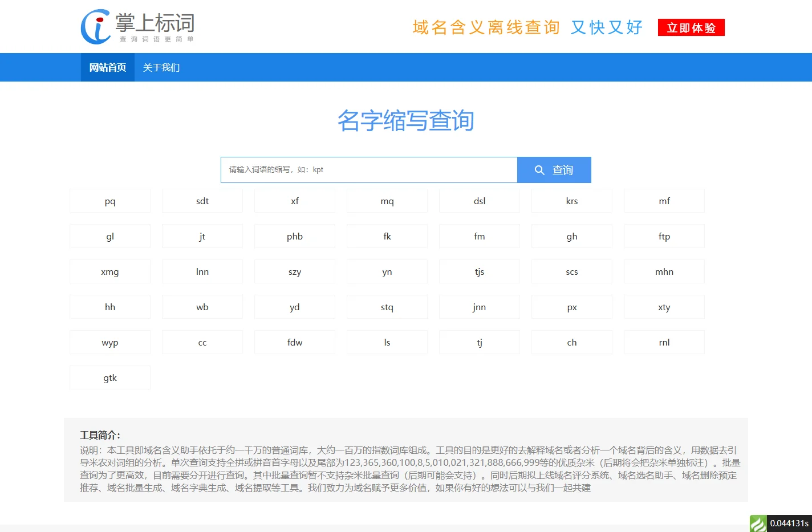This screenshot has height=532, width=812.
Task: Select the krs abbreviation tag
Action: click(572, 201)
